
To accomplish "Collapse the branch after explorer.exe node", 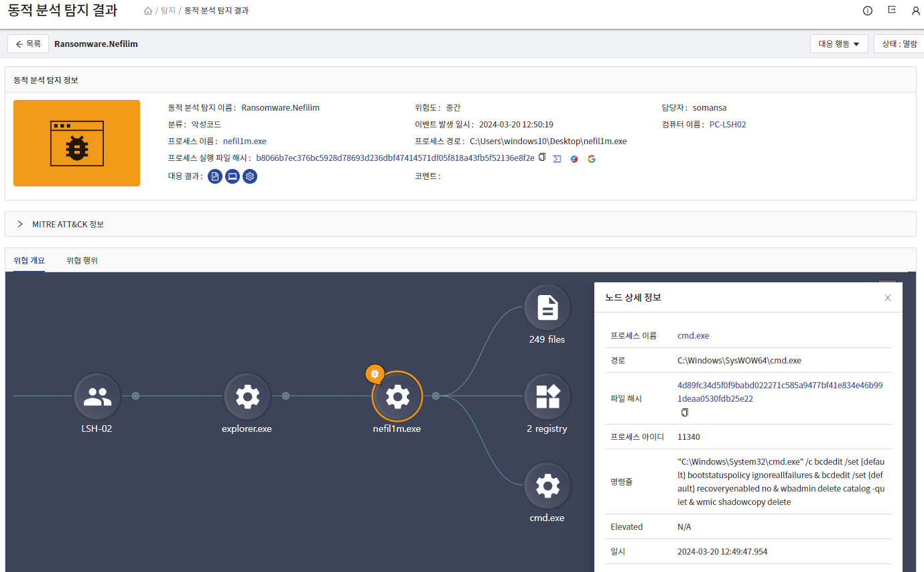I will (285, 396).
